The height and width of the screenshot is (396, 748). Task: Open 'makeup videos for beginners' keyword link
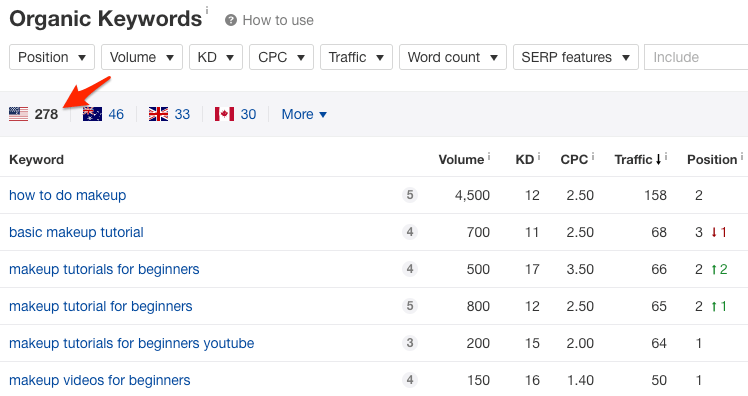(x=100, y=380)
